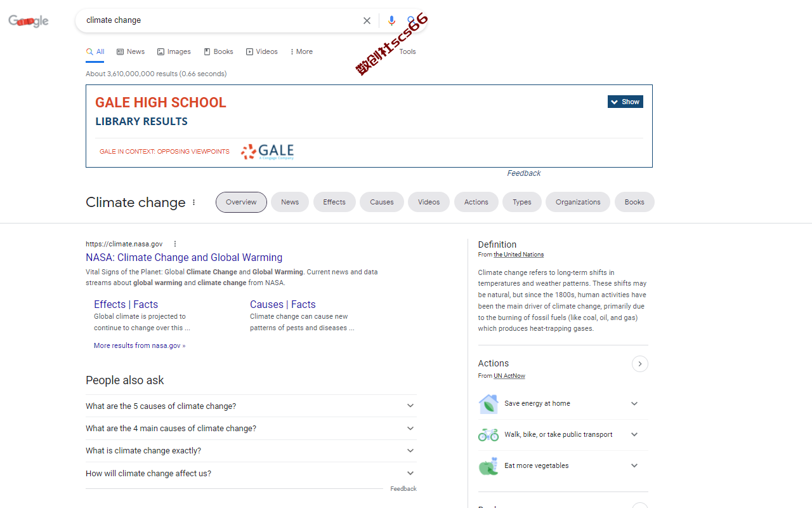
Task: Select the News chip under Climate change
Action: tap(290, 203)
